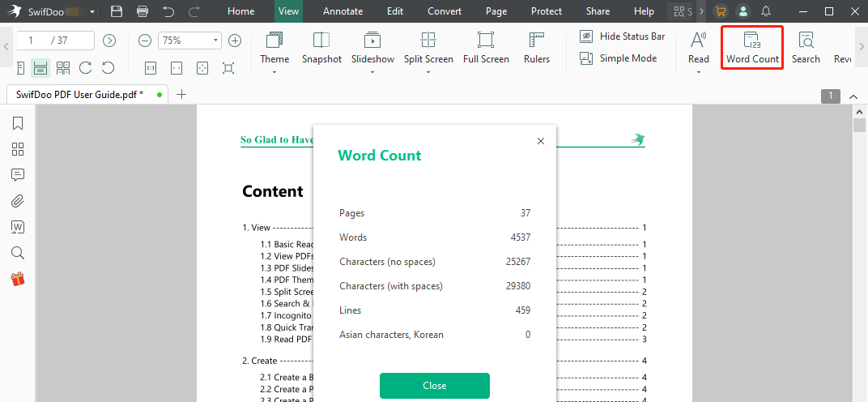
Task: Set zoom to actual size 1:1
Action: click(x=151, y=68)
